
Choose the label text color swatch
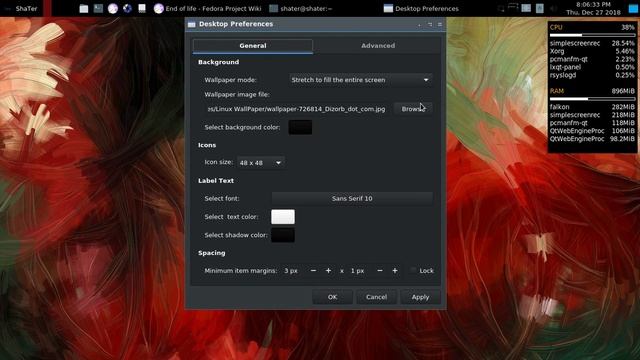tap(283, 217)
